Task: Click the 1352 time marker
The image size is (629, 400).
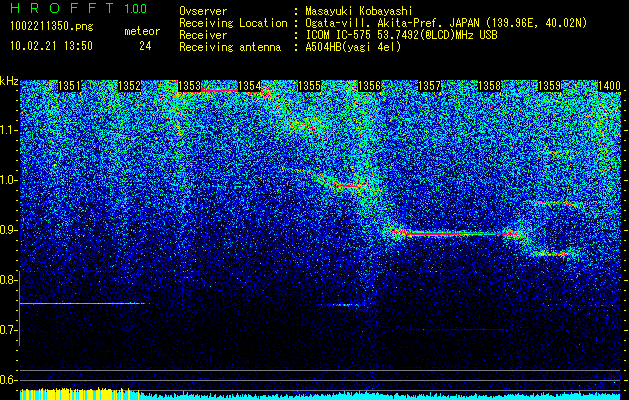Action: pyautogui.click(x=130, y=86)
